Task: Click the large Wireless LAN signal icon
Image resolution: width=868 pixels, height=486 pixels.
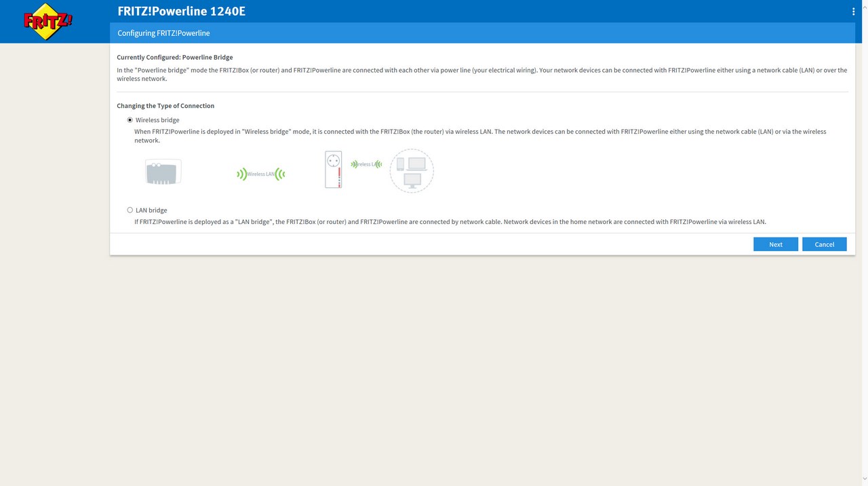Action: point(261,174)
